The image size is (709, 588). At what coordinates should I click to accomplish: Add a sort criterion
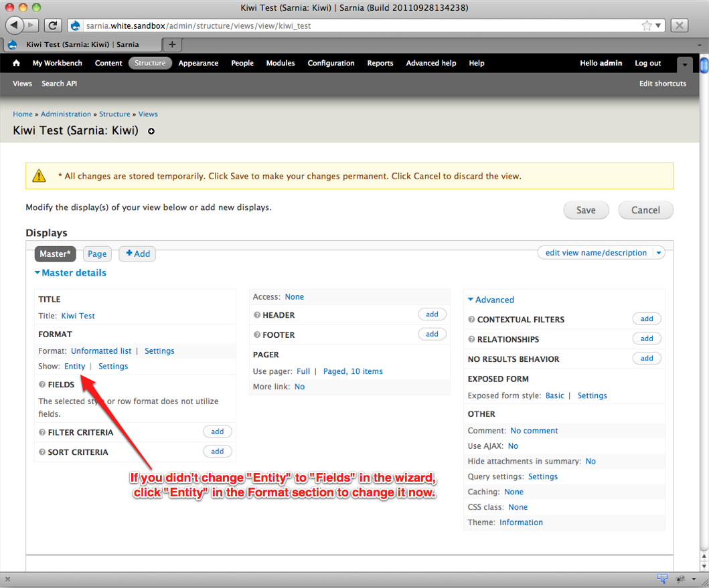[x=217, y=451]
